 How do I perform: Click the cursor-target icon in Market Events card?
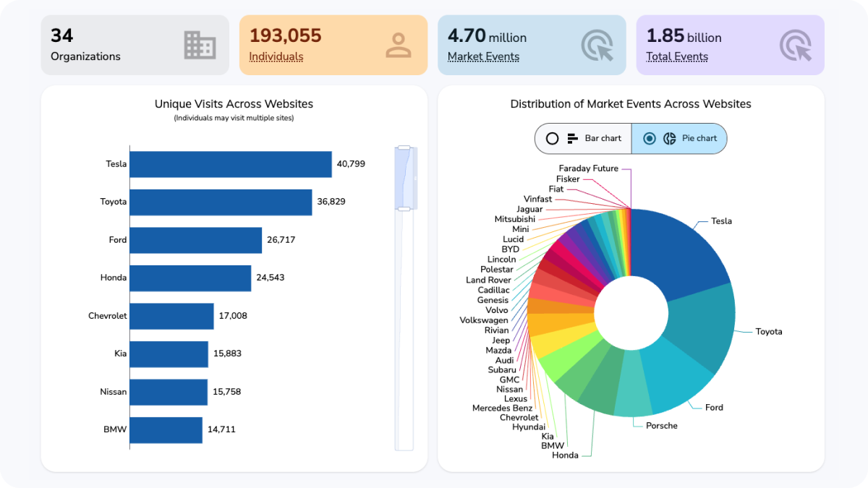[597, 45]
